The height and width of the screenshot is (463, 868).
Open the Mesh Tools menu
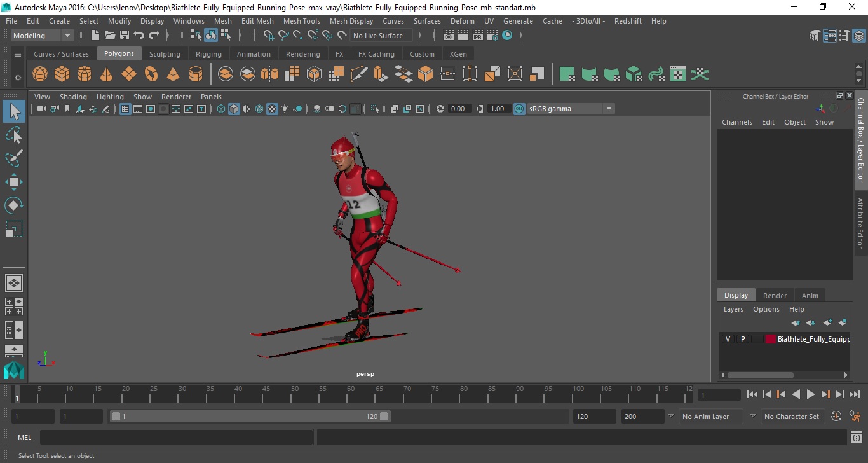[x=302, y=21]
